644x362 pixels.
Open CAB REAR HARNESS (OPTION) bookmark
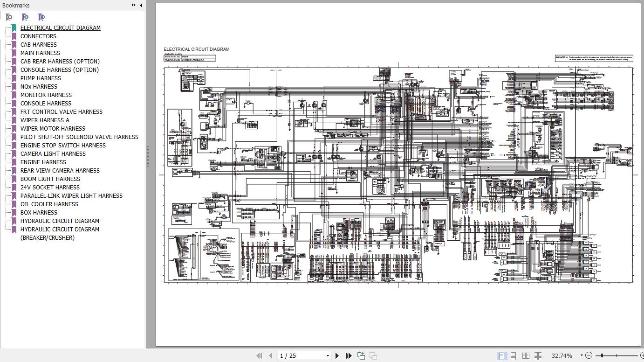click(60, 61)
